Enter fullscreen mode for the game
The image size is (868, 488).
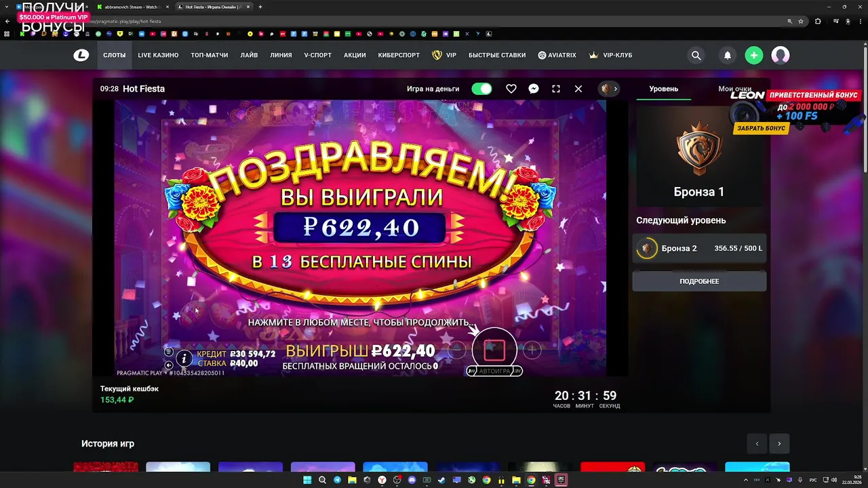[x=556, y=89]
